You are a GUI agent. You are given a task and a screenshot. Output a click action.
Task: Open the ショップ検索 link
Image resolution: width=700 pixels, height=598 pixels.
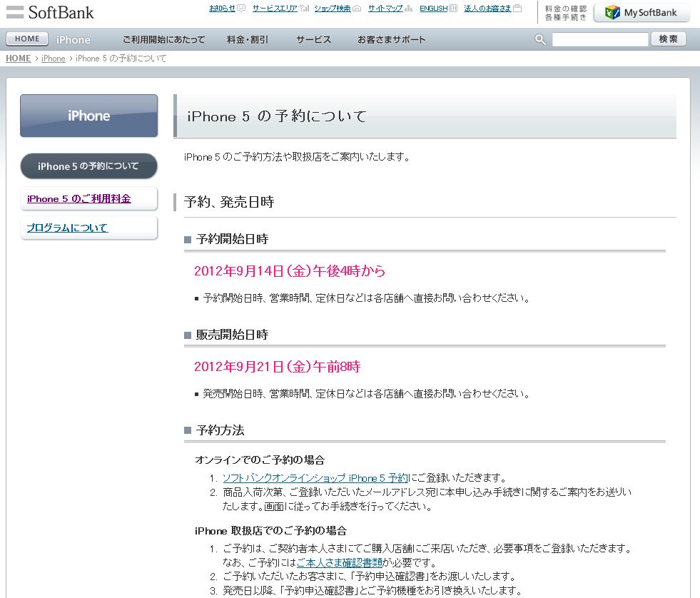[x=333, y=9]
